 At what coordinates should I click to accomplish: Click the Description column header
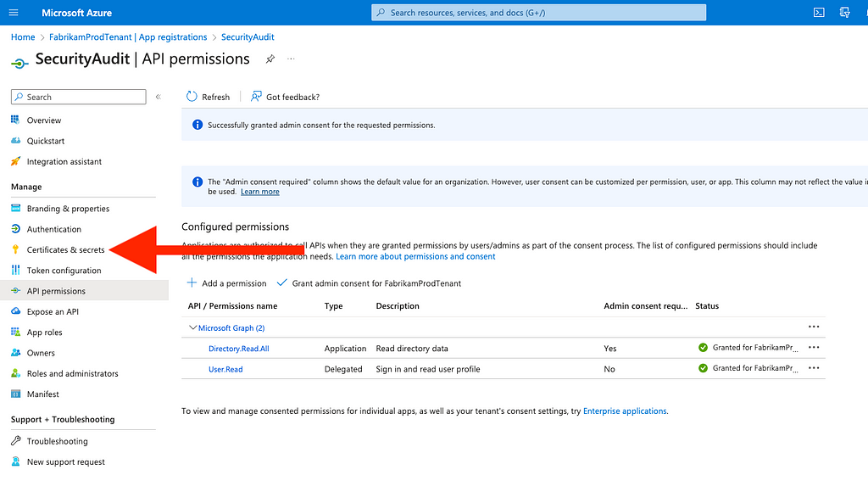click(398, 306)
